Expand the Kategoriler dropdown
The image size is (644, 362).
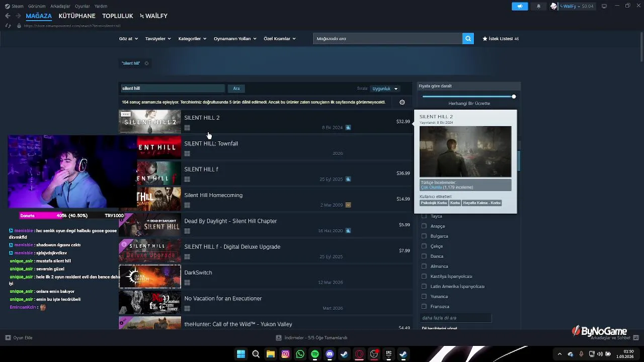192,39
